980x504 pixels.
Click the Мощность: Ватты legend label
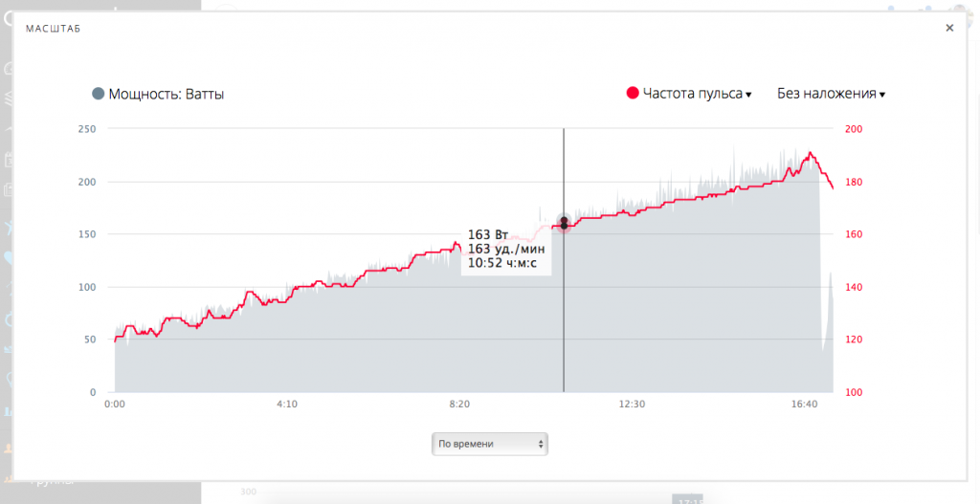167,94
